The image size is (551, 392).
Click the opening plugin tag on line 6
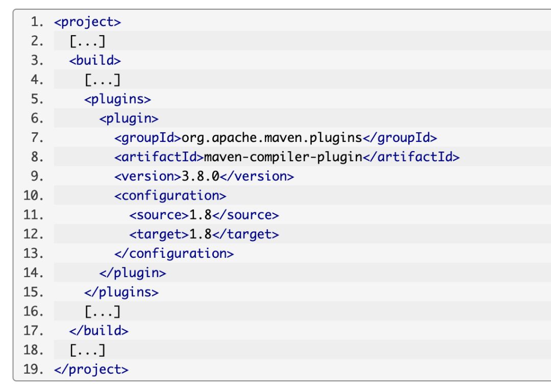pyautogui.click(x=129, y=118)
